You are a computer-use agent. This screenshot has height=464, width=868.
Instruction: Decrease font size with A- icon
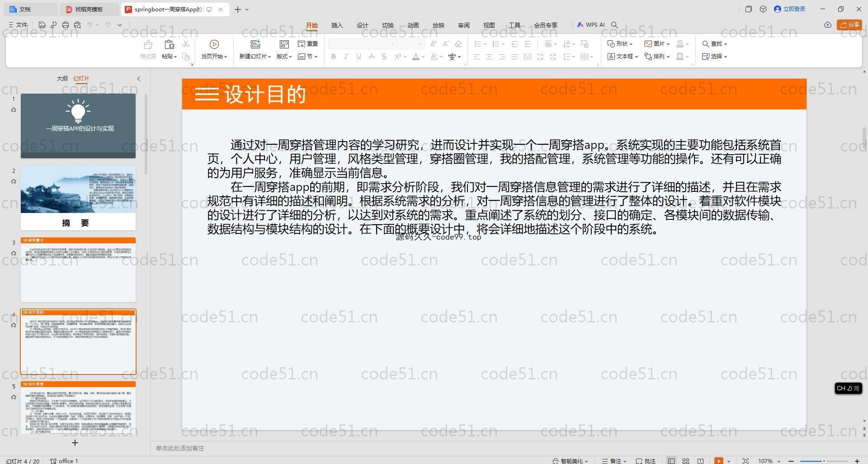[446, 44]
